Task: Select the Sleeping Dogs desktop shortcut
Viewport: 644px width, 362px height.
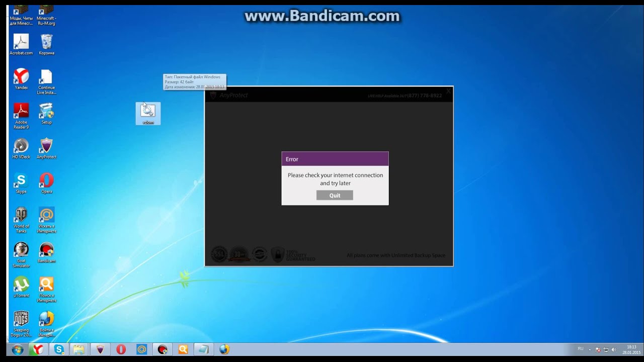Action: pyautogui.click(x=21, y=324)
